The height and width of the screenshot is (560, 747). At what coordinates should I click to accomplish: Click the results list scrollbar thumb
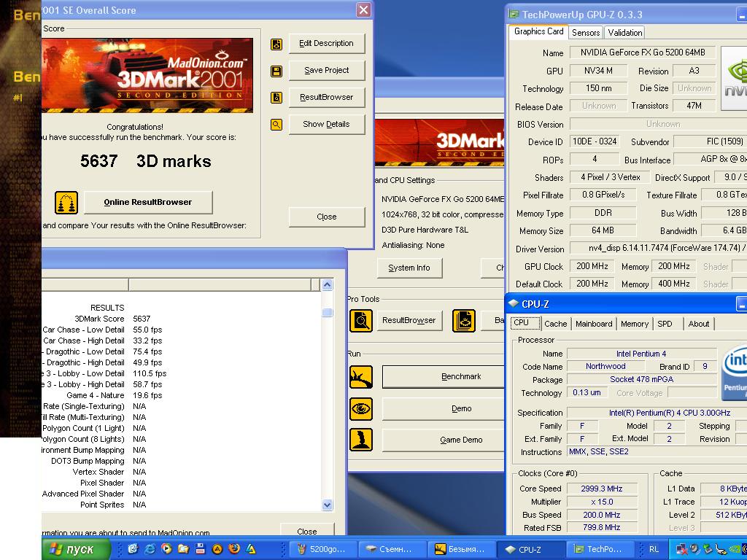(x=328, y=312)
